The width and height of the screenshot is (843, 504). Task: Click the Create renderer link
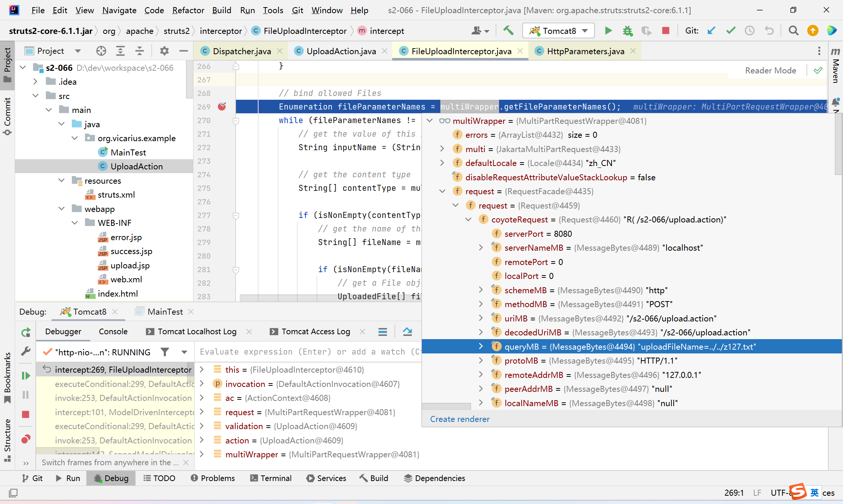pos(460,419)
